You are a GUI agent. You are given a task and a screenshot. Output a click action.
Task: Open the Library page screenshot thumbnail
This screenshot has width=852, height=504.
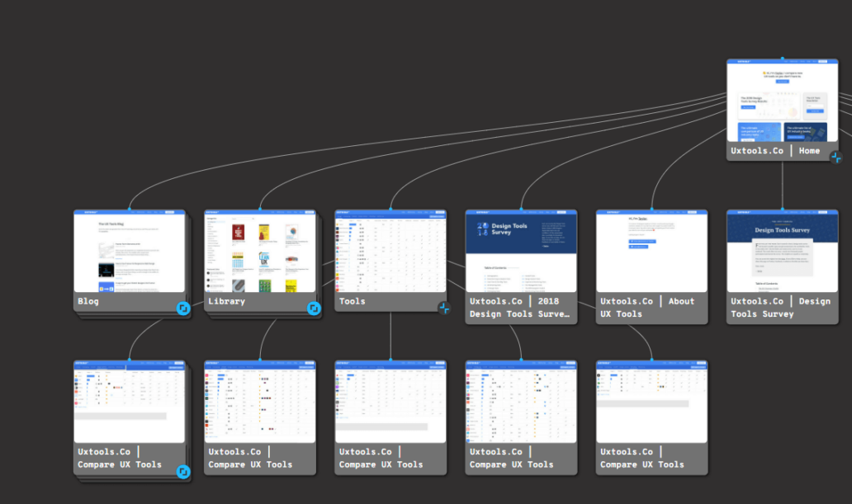tap(260, 252)
